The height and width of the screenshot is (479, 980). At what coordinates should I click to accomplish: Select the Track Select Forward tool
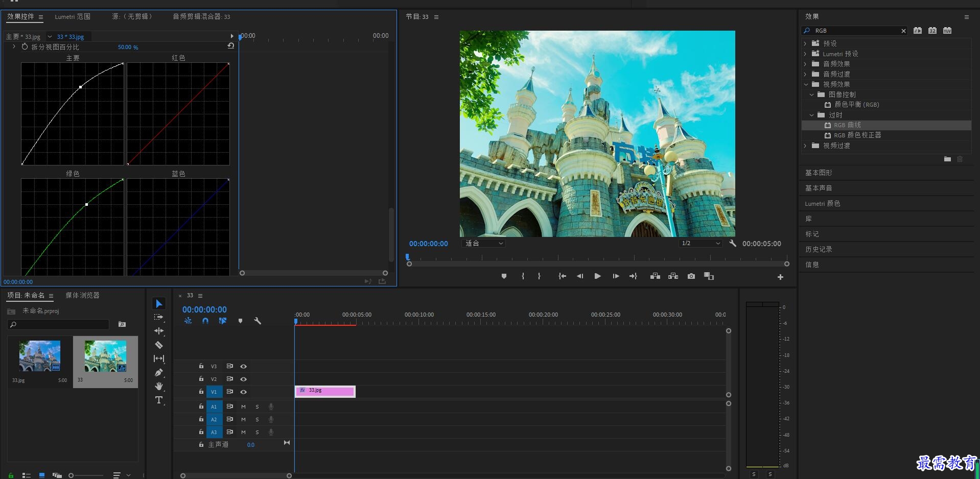[x=159, y=317]
